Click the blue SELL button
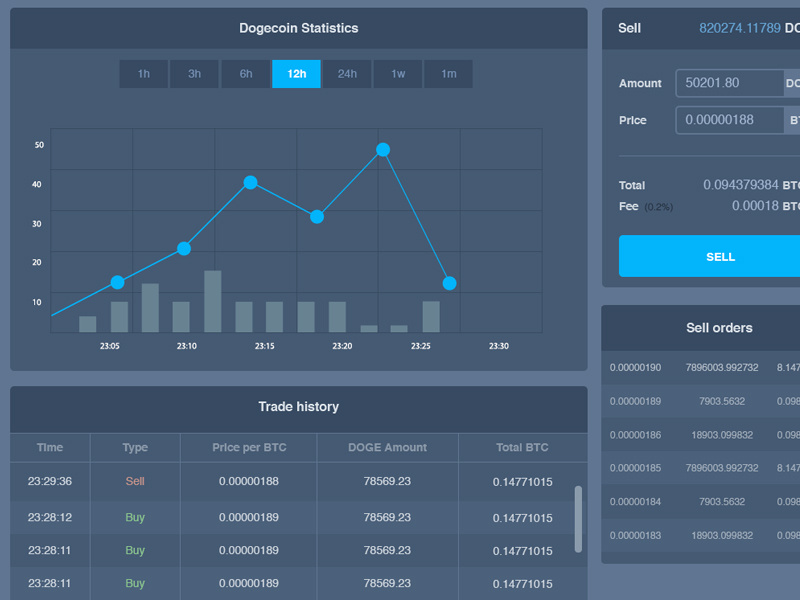Image resolution: width=800 pixels, height=600 pixels. pyautogui.click(x=709, y=256)
